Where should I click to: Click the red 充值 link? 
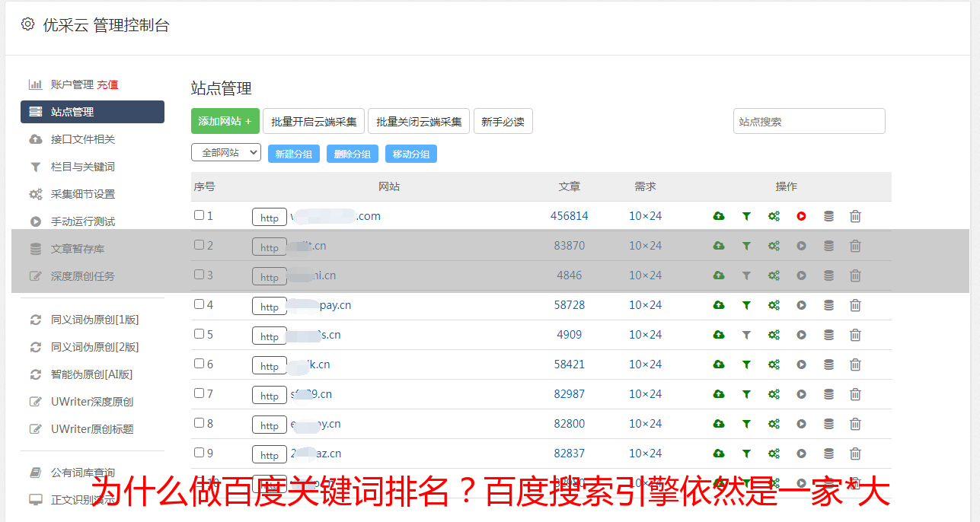(x=107, y=84)
